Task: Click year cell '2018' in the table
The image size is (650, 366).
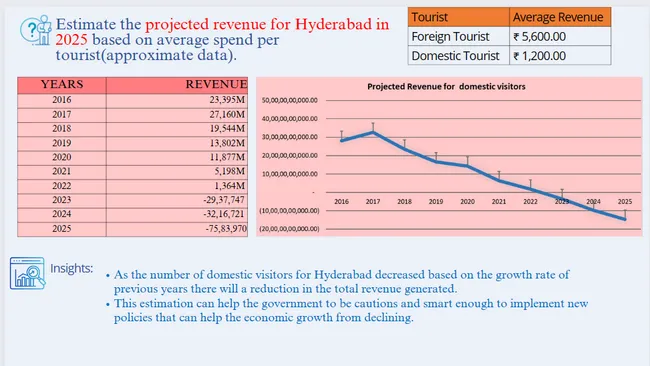Action: tap(62, 129)
